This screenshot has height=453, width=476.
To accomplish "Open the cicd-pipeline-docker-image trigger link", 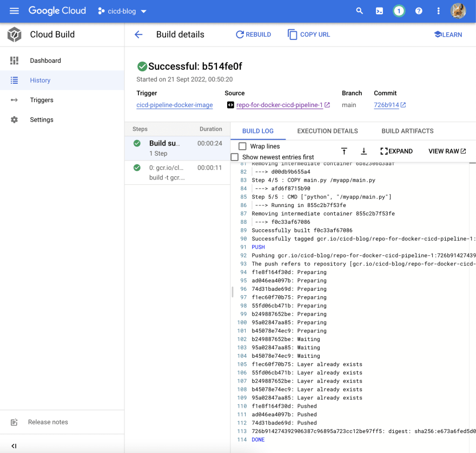I will pos(175,105).
